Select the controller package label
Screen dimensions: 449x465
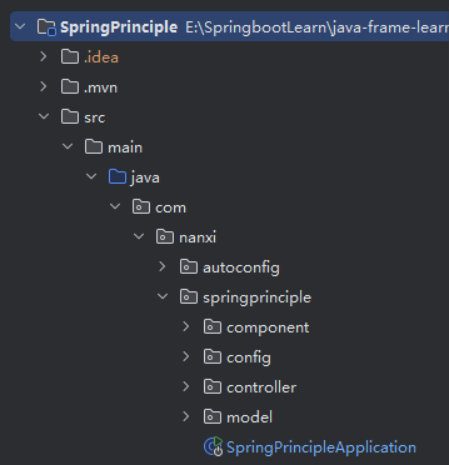[261, 387]
